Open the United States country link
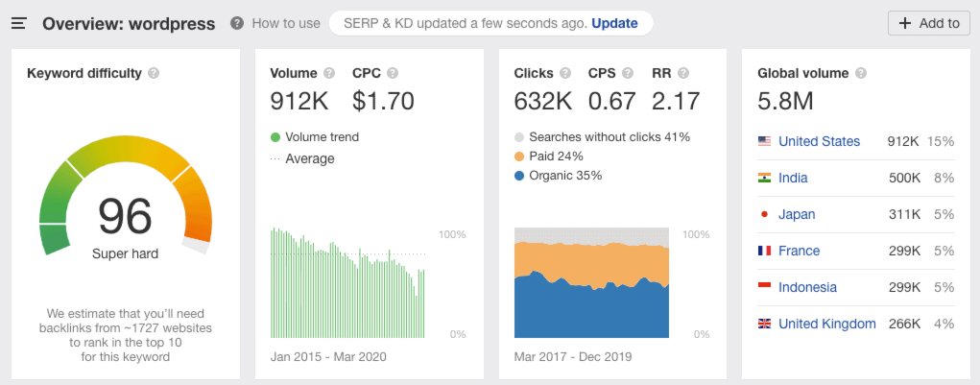 [x=819, y=141]
